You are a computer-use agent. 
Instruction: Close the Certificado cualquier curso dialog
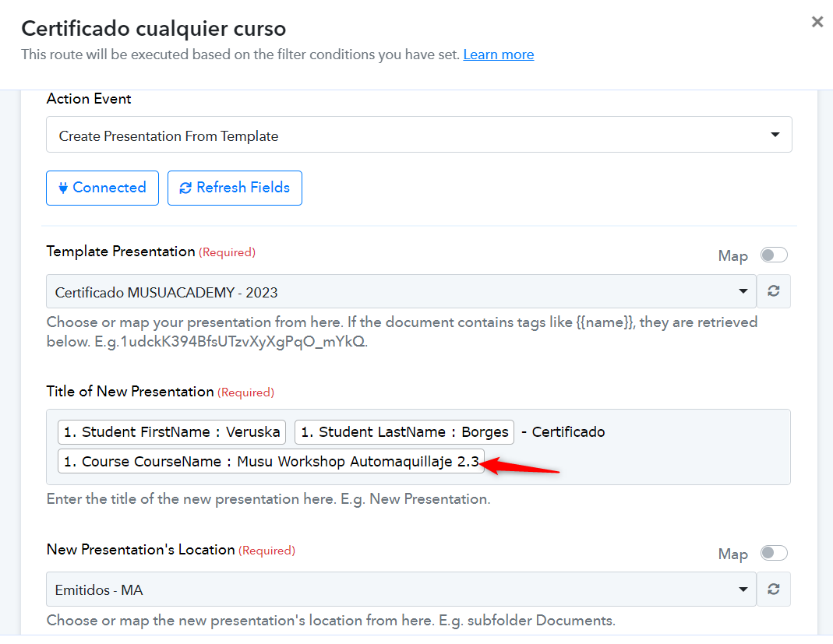817,22
